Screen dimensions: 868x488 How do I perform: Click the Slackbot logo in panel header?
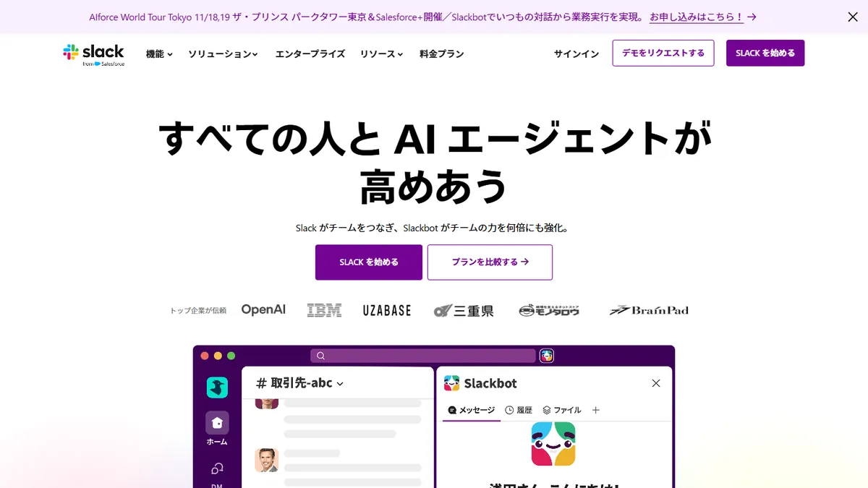(x=452, y=383)
